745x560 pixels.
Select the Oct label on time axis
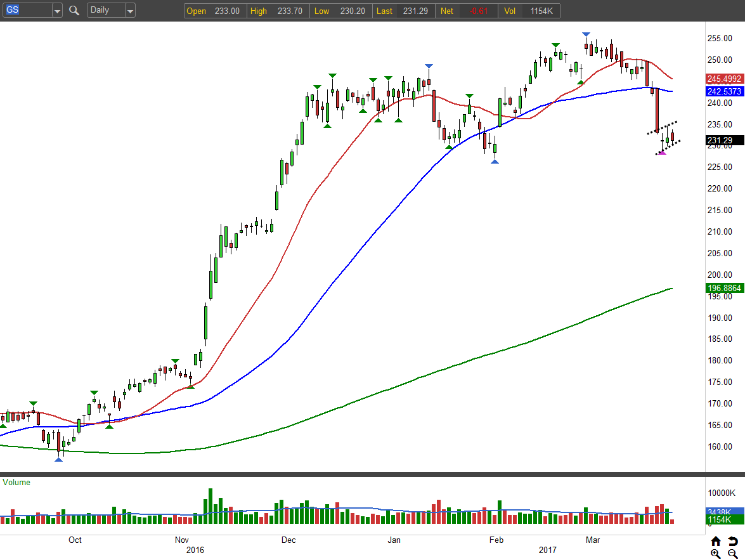[75, 540]
